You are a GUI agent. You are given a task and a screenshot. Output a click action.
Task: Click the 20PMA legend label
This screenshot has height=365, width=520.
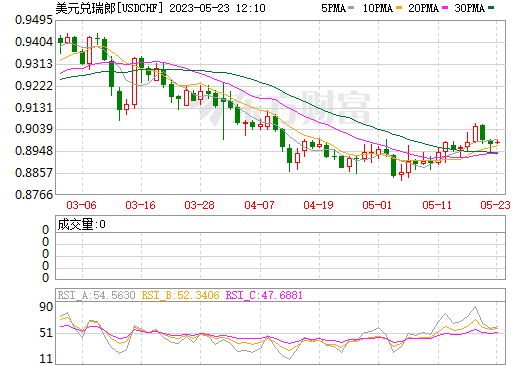(423, 8)
